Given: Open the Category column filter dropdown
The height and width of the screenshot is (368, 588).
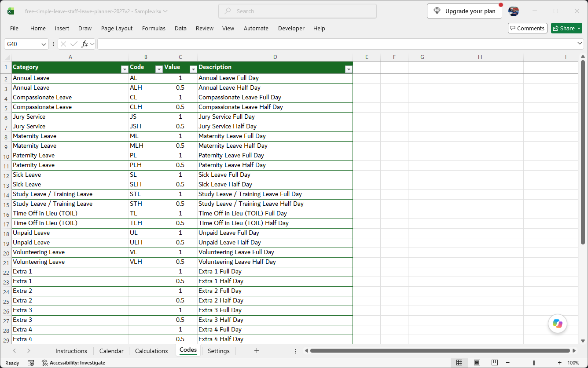Looking at the screenshot, I should [124, 69].
